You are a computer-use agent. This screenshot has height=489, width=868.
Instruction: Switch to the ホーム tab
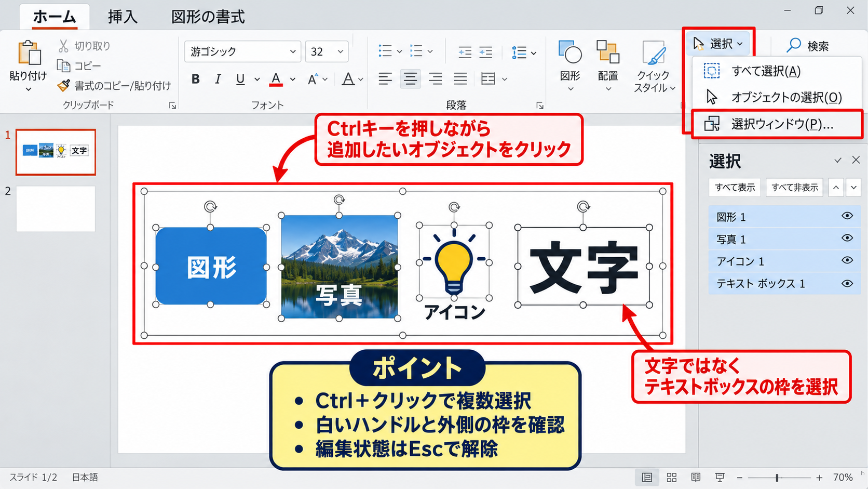[55, 17]
